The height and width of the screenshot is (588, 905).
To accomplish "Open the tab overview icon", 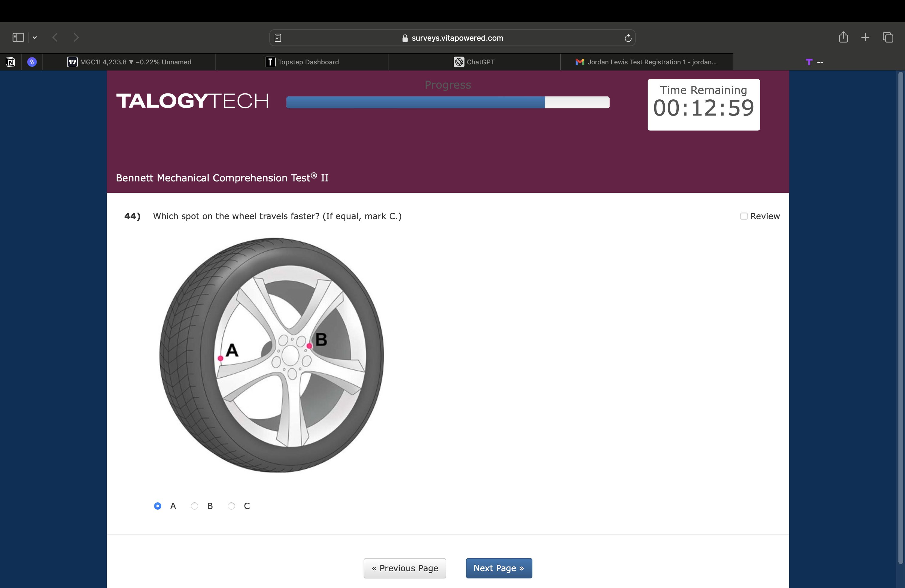I will pyautogui.click(x=888, y=37).
